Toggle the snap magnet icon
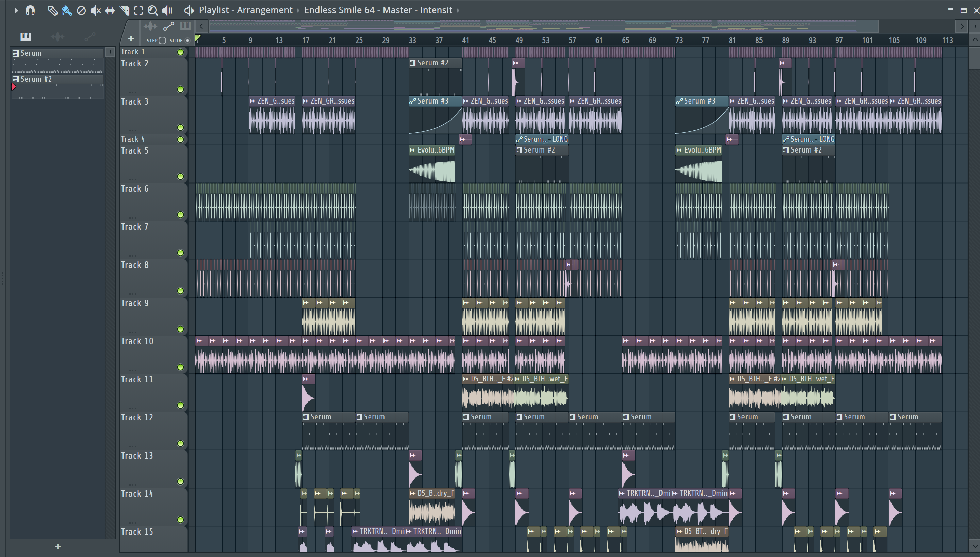The width and height of the screenshot is (980, 557). point(30,10)
